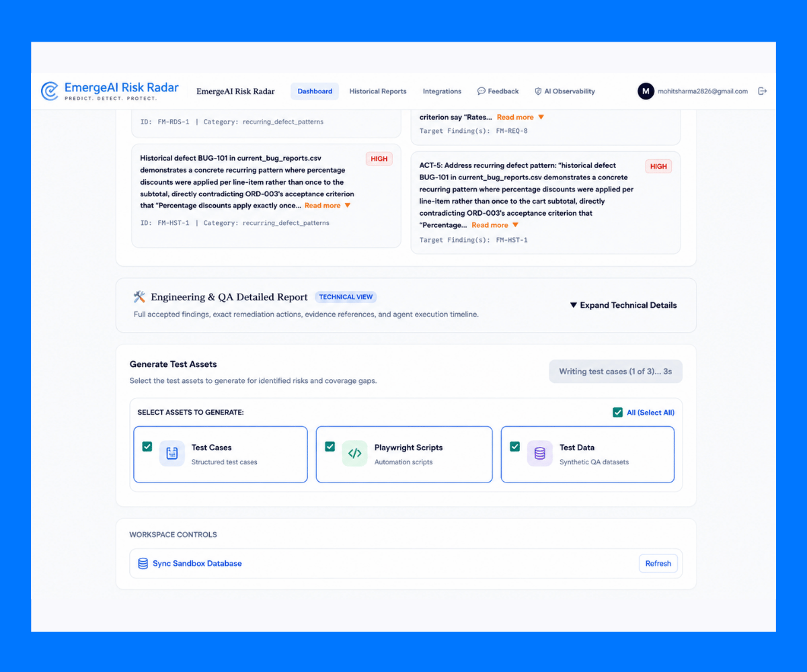The width and height of the screenshot is (807, 672).
Task: Click the TECHNICAL VIEW badge
Action: click(x=346, y=297)
